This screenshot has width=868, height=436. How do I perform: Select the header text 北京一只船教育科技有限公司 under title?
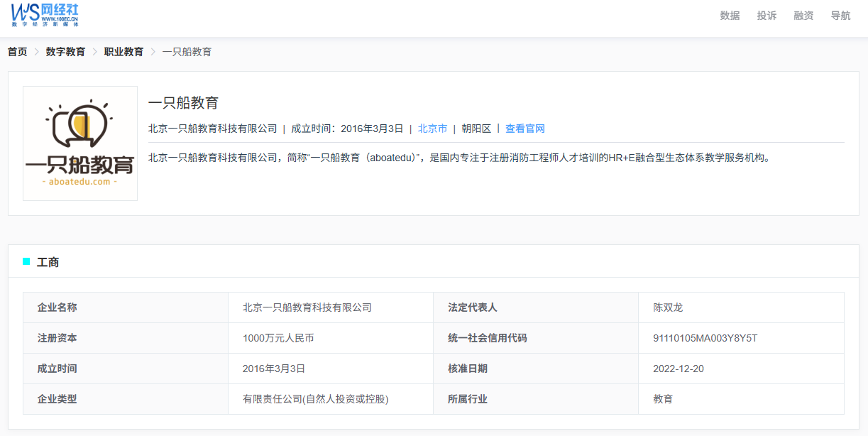[213, 129]
